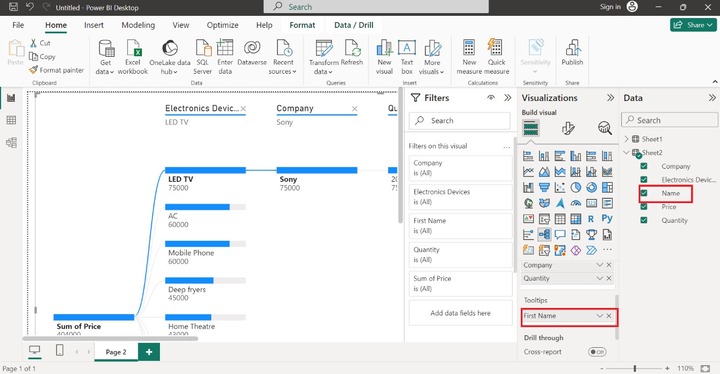Viewport: 720px width, 374px height.
Task: Toggle Filters pane eye visibility
Action: click(491, 97)
